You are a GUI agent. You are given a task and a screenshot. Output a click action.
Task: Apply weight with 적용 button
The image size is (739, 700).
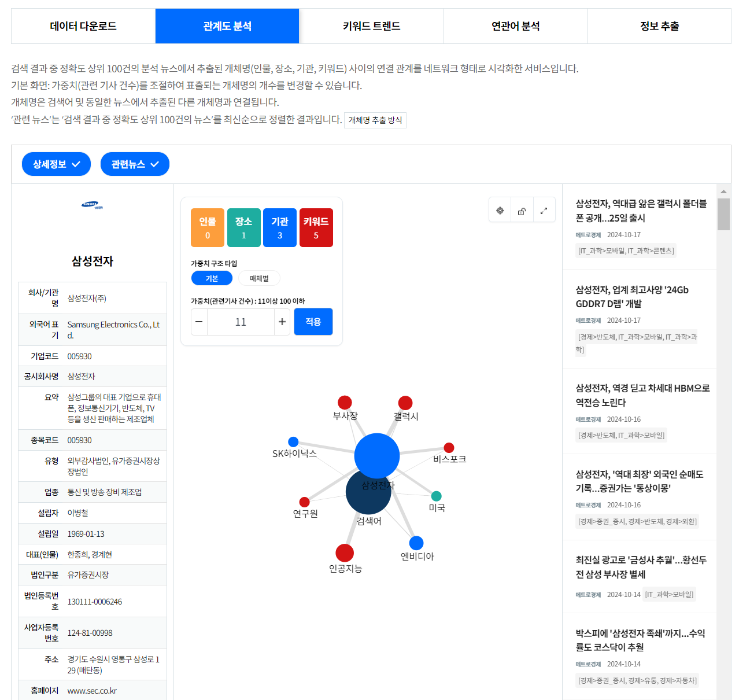point(313,322)
